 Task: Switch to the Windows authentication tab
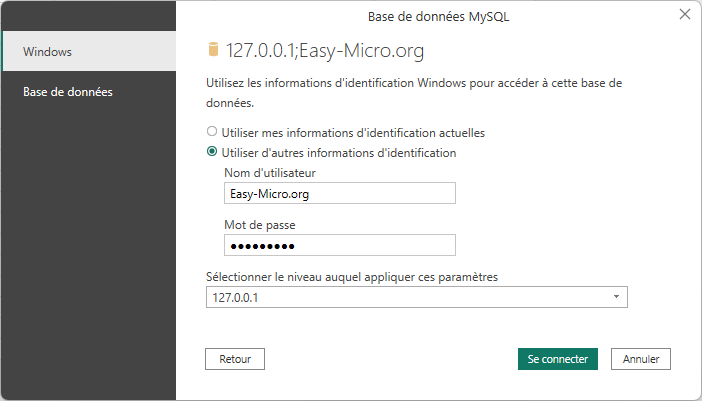point(88,50)
